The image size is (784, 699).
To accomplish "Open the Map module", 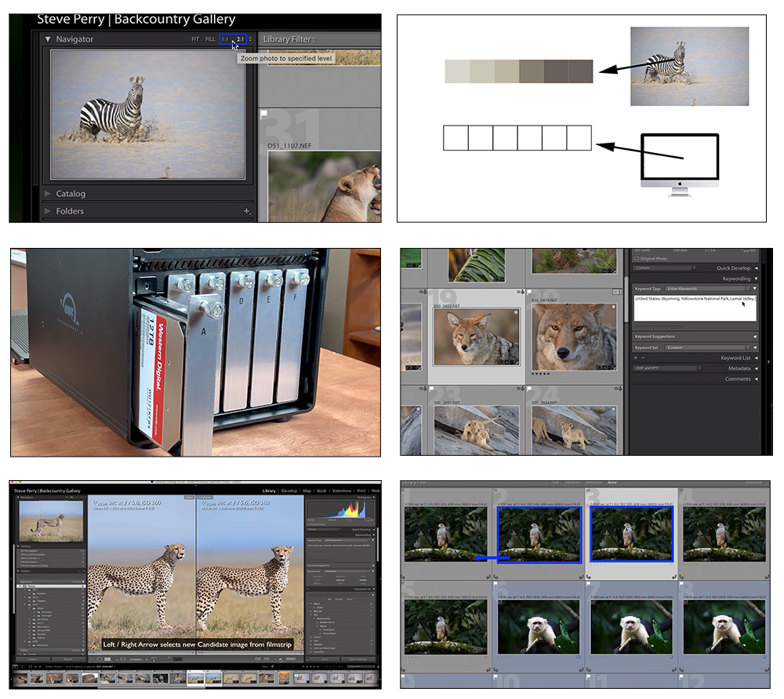I will [307, 491].
